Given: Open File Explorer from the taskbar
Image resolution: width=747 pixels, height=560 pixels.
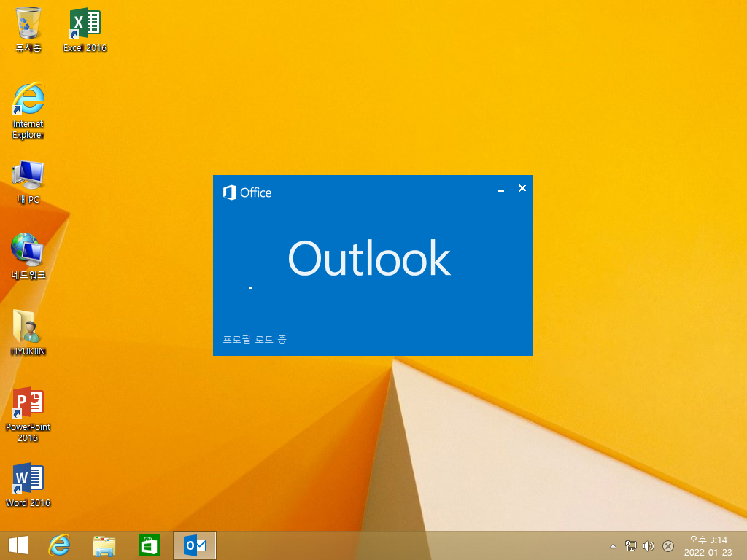Looking at the screenshot, I should 104,545.
